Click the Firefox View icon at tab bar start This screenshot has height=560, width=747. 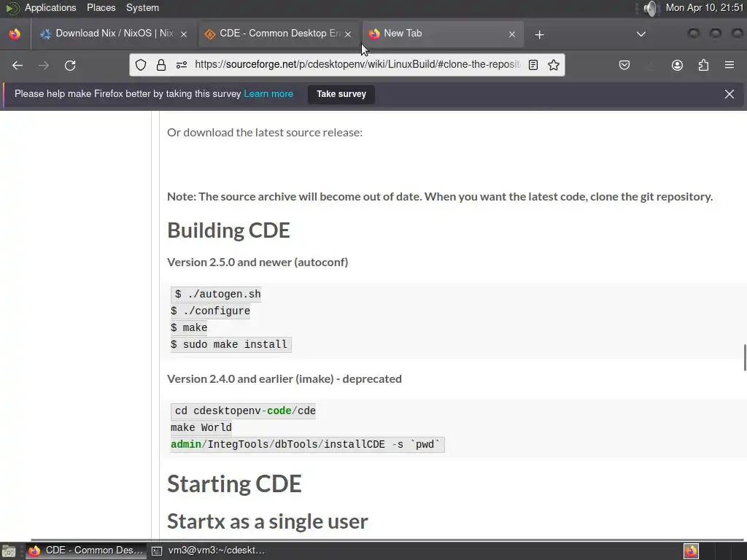tap(15, 34)
